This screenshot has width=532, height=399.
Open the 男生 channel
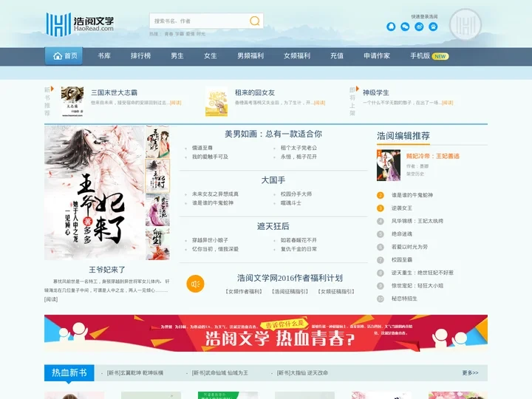tap(177, 56)
